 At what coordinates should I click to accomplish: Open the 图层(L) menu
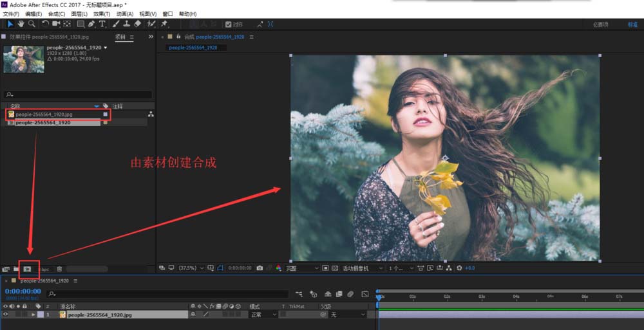79,14
